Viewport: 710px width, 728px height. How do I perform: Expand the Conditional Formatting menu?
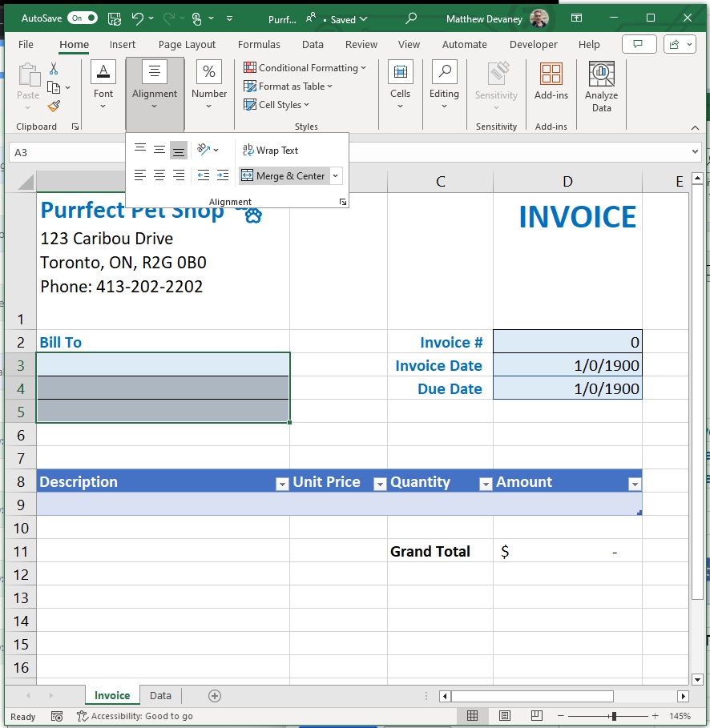pos(305,68)
